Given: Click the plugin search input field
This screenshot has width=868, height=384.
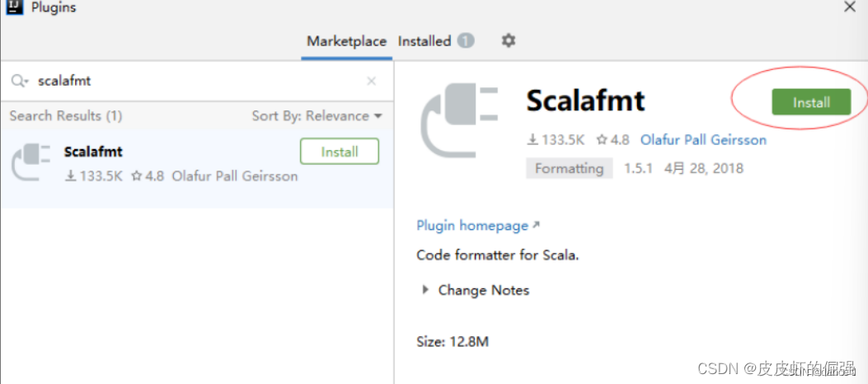Looking at the screenshot, I should 196,82.
